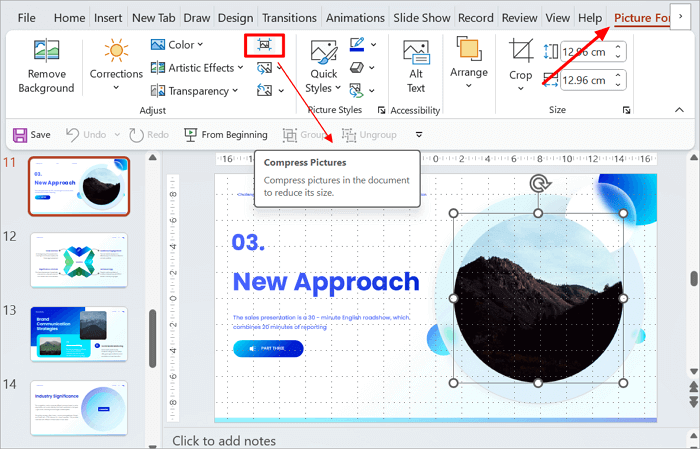
Task: Open Quick Styles gallery
Action: coord(324,65)
